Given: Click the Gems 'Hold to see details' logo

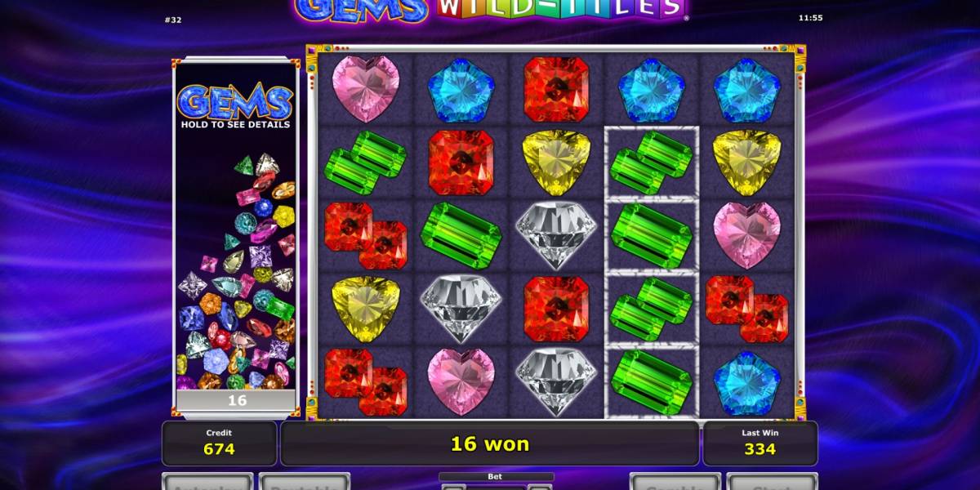Looking at the screenshot, I should (x=235, y=107).
